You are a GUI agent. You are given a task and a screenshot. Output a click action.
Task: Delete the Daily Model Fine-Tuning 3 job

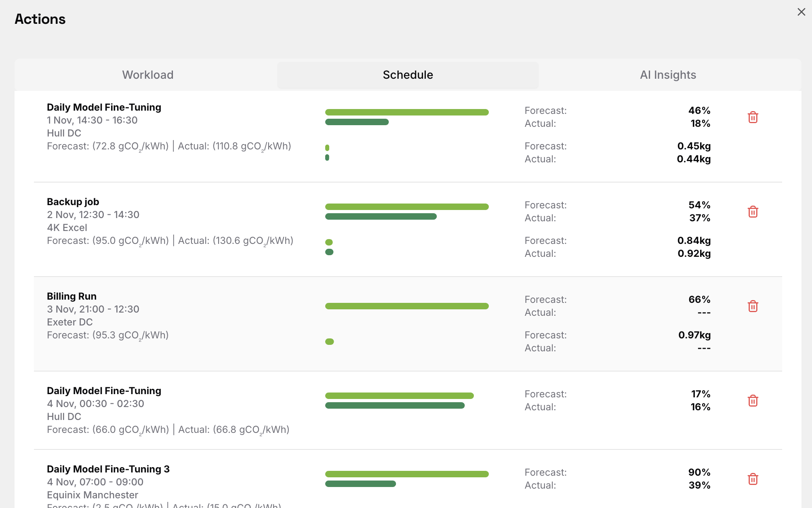(753, 479)
